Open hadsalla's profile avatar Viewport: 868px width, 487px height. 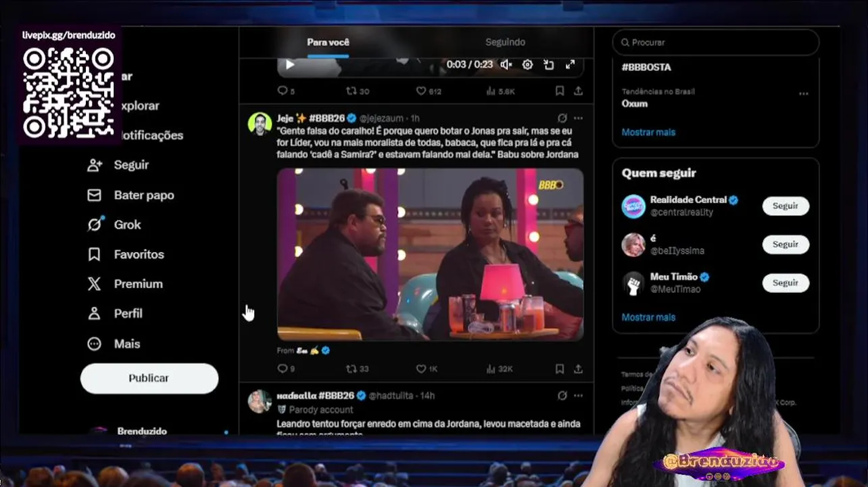(260, 401)
